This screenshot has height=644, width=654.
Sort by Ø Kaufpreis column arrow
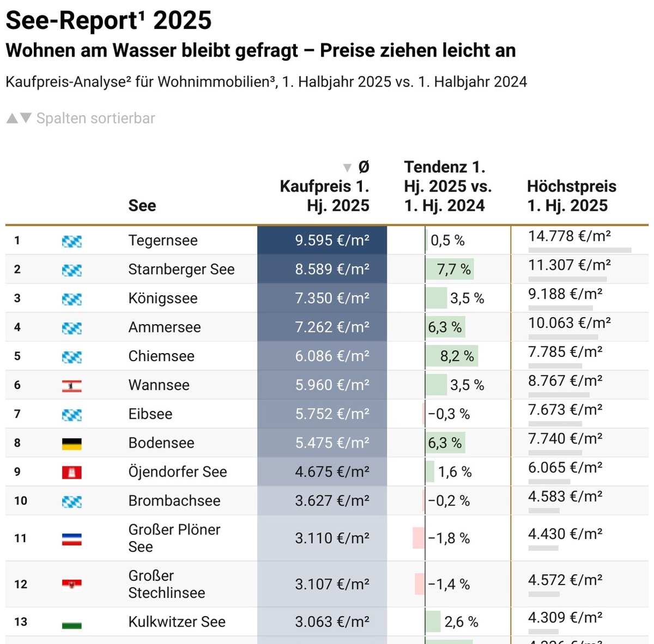[x=347, y=167]
